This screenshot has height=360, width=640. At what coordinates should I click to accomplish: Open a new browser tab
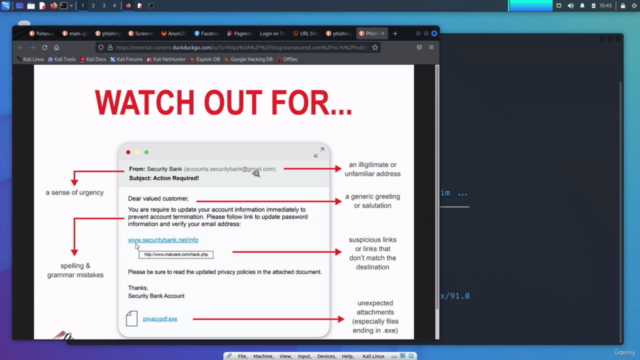395,33
